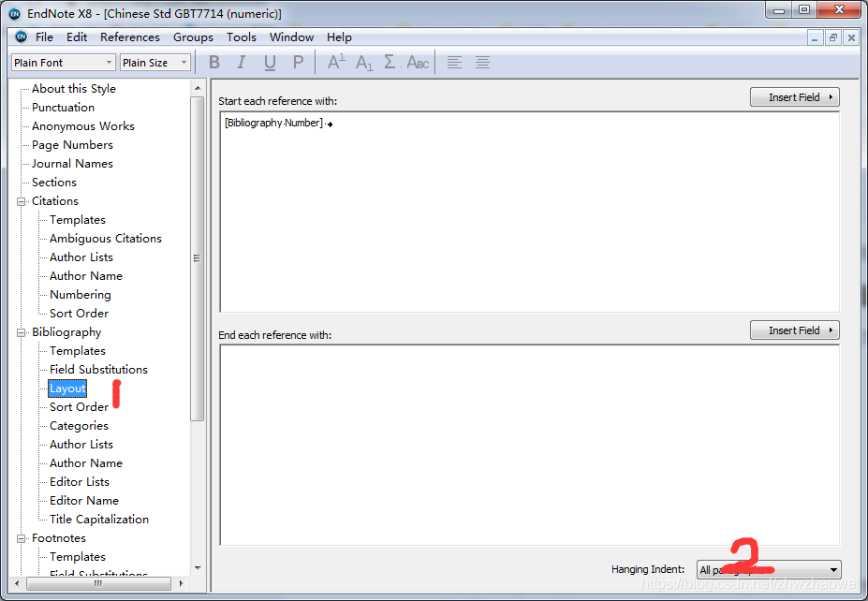This screenshot has height=601, width=868.
Task: Select Numbering under Citations
Action: pyautogui.click(x=81, y=295)
